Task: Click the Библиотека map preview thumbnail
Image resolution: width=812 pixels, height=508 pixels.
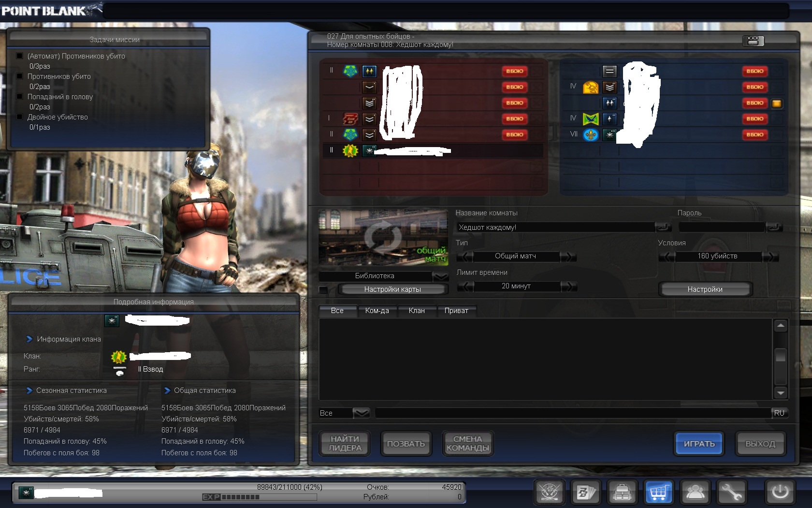Action: (383, 237)
